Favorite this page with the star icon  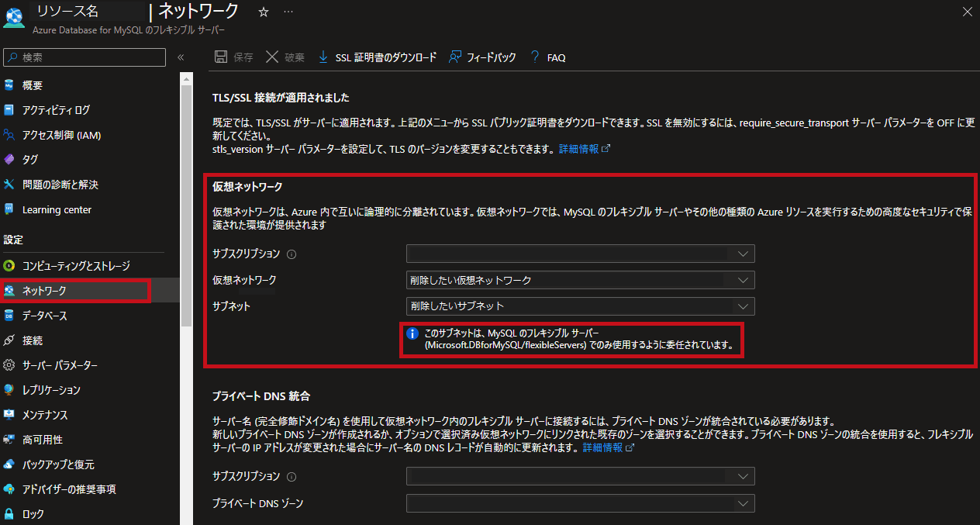point(263,12)
